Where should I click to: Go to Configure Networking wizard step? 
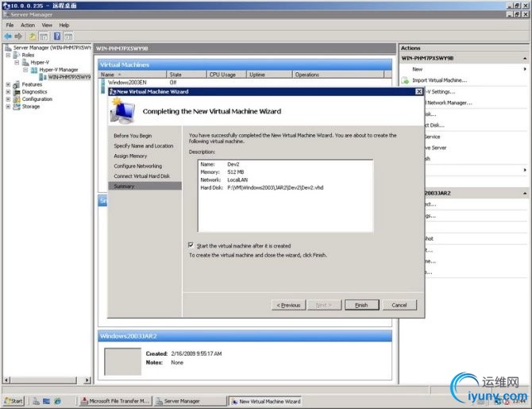coord(137,166)
